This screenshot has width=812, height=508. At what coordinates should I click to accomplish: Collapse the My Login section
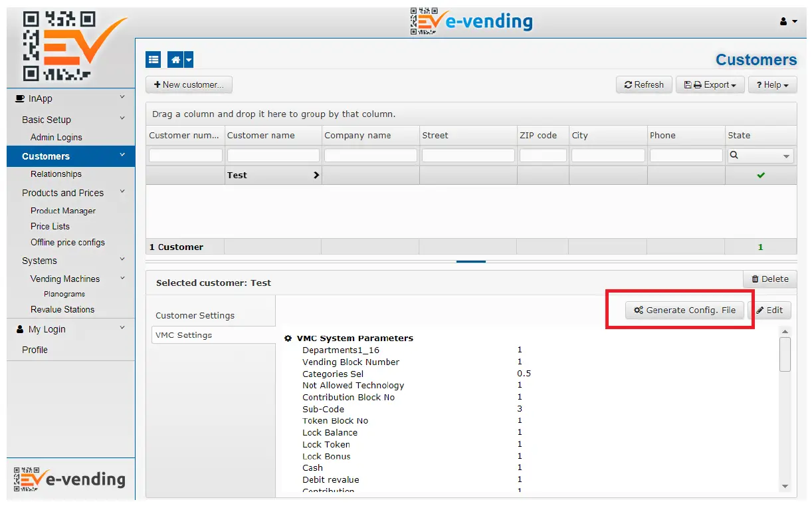pyautogui.click(x=122, y=328)
